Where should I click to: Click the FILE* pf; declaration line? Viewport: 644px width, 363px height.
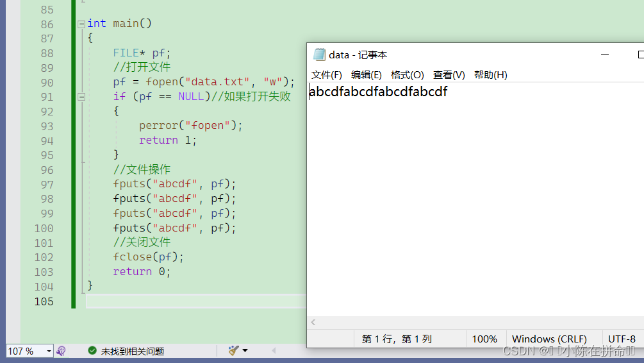pyautogui.click(x=142, y=53)
